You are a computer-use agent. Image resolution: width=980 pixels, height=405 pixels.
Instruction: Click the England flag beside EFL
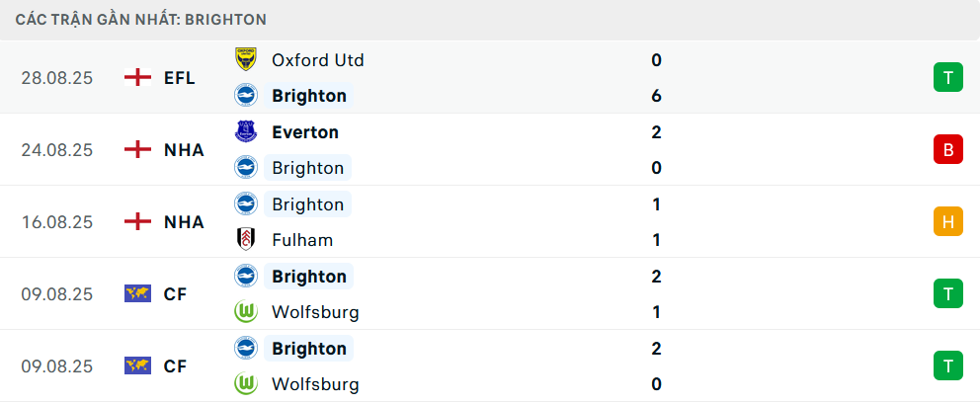[137, 78]
